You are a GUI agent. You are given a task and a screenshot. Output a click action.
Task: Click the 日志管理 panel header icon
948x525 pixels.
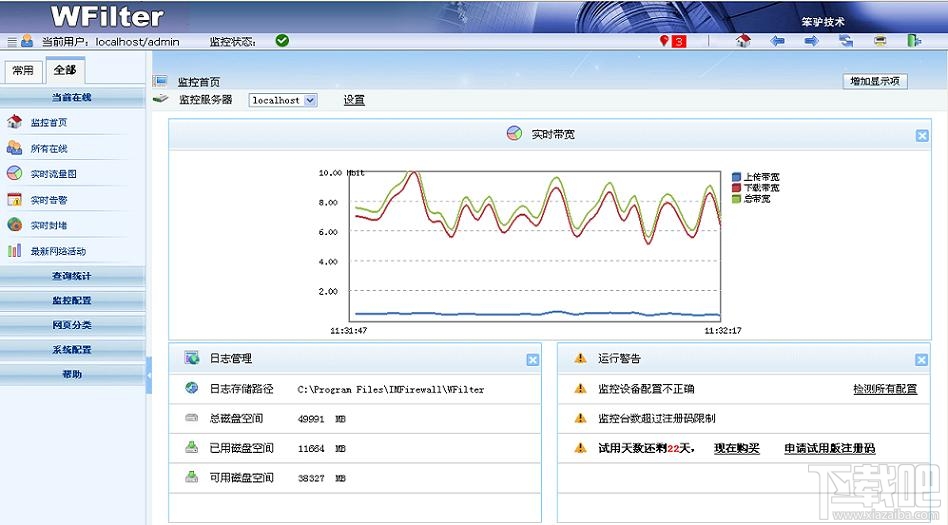[x=192, y=357]
